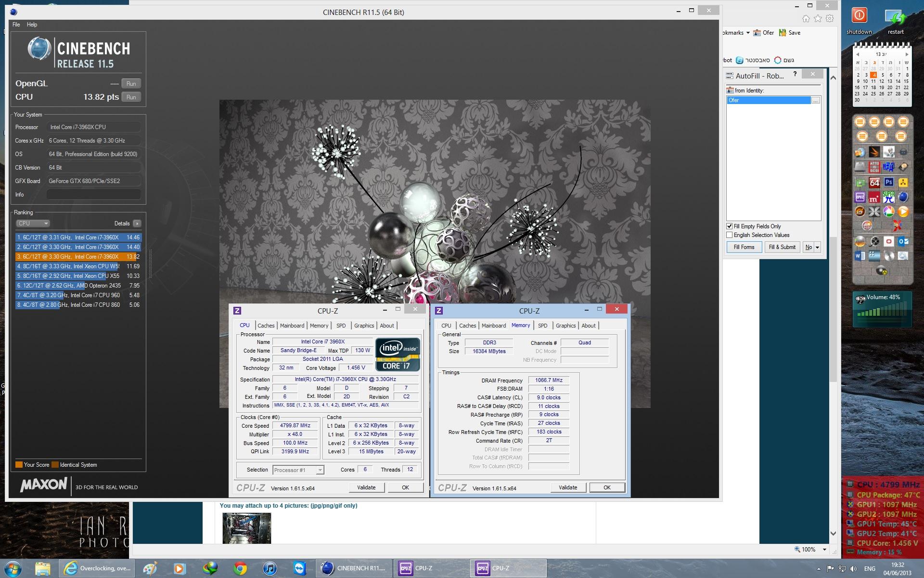924x578 pixels.
Task: Open the red 'm' MemTweakIt dock icon
Action: [x=874, y=197]
